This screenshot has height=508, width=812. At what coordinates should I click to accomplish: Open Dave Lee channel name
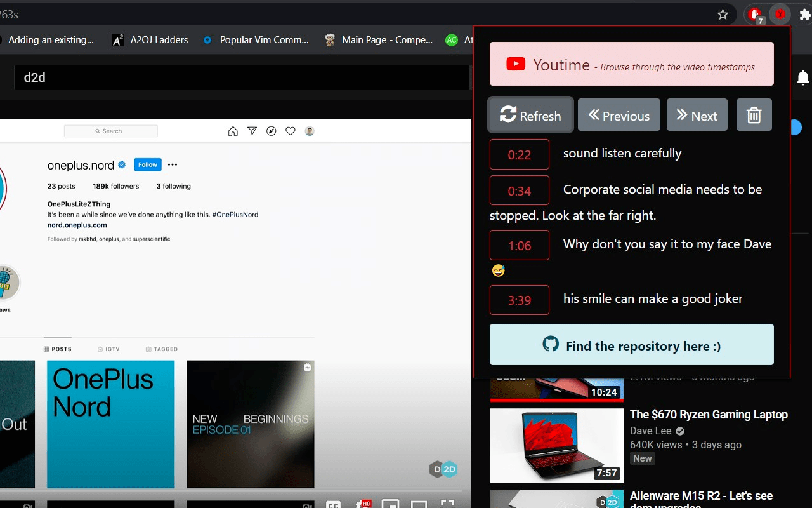tap(650, 431)
